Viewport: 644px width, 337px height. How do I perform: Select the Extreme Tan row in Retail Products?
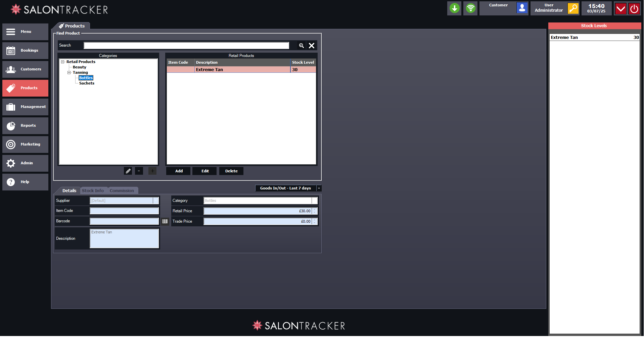241,70
